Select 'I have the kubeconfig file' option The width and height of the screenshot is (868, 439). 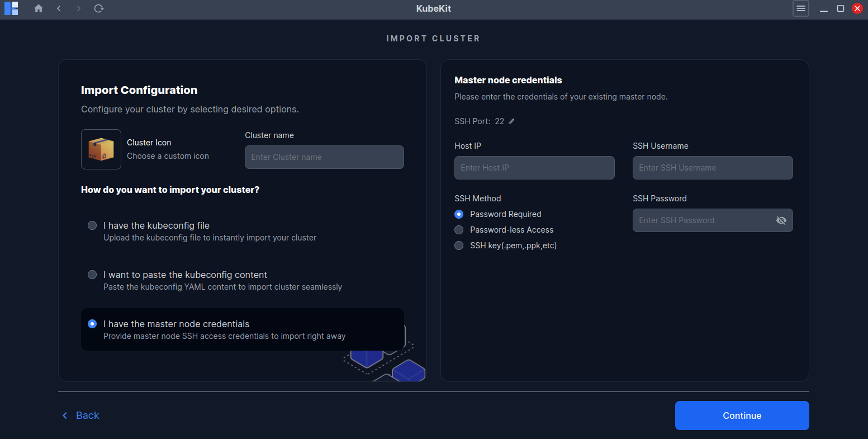click(92, 225)
